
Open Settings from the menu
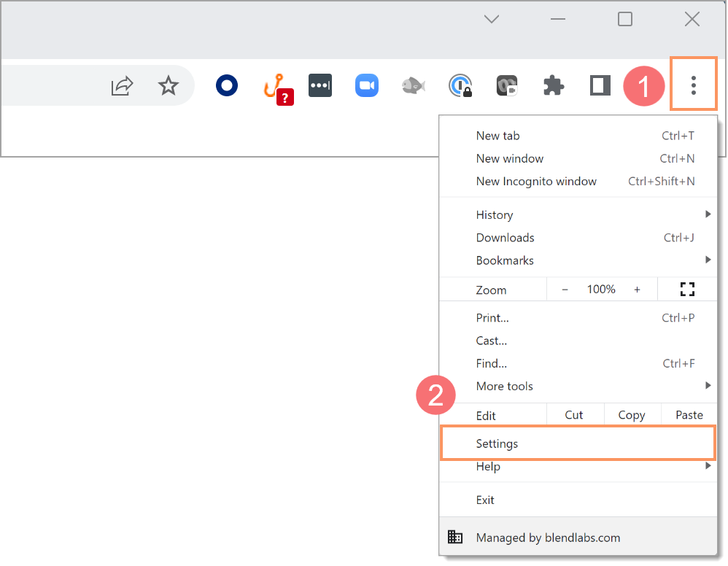pyautogui.click(x=578, y=443)
